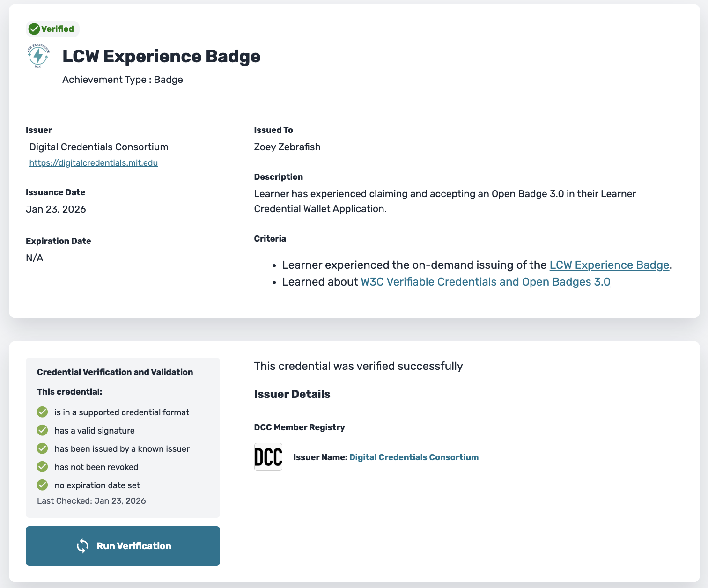The height and width of the screenshot is (588, 708).
Task: Run Verification on the credential
Action: tap(123, 546)
